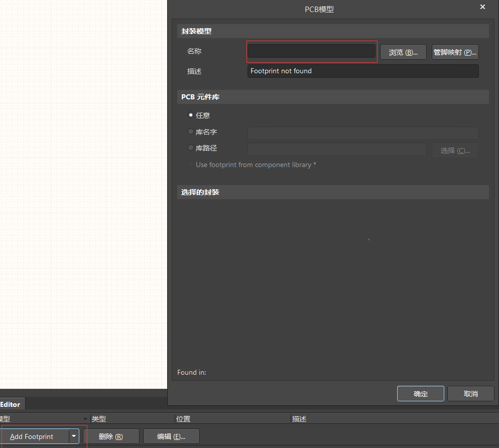This screenshot has height=448, width=499.
Task: Cancel the dialog with 取消 button
Action: point(471,394)
